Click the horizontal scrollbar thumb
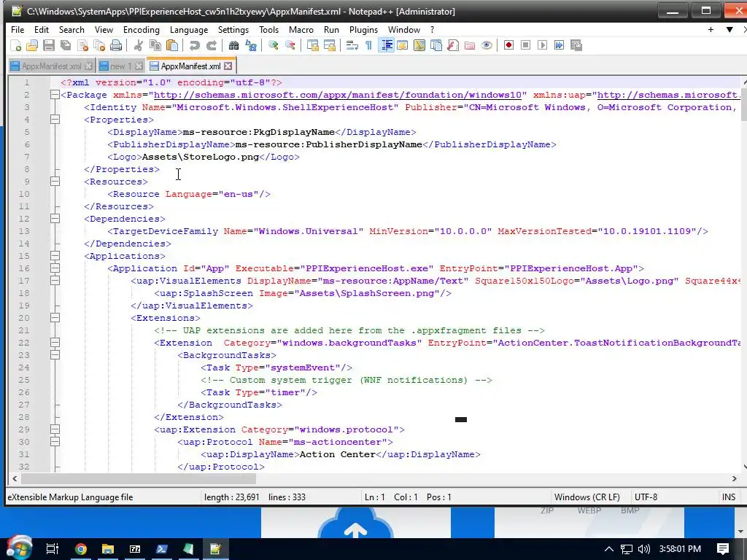The height and width of the screenshot is (560, 747). click(x=139, y=478)
